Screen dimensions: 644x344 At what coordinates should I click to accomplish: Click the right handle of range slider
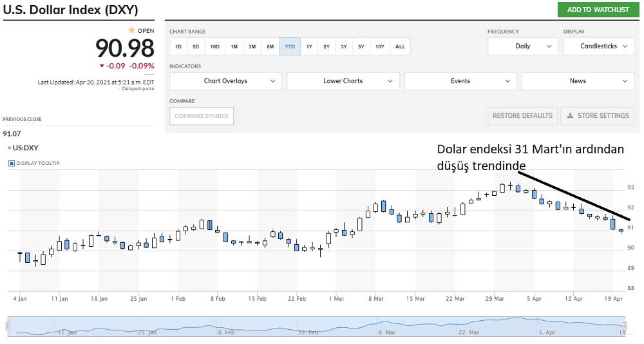click(625, 327)
